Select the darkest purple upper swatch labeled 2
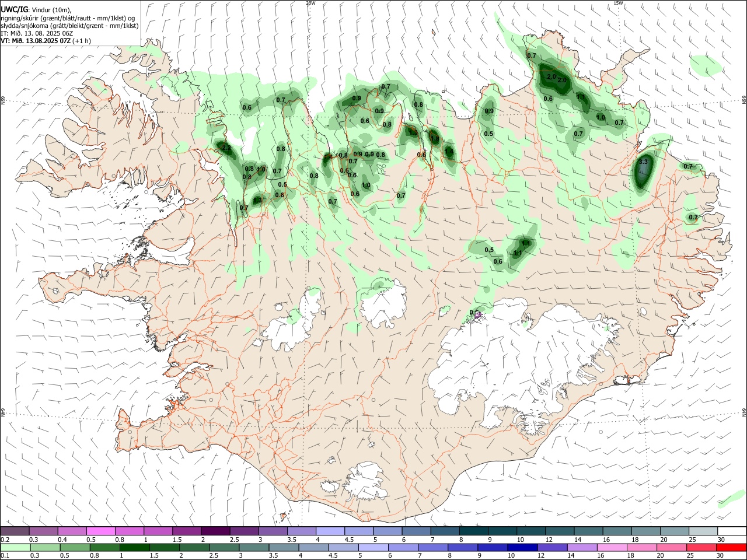 [215, 531]
